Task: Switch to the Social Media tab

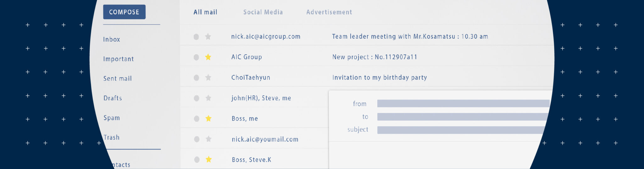Action: 263,12
